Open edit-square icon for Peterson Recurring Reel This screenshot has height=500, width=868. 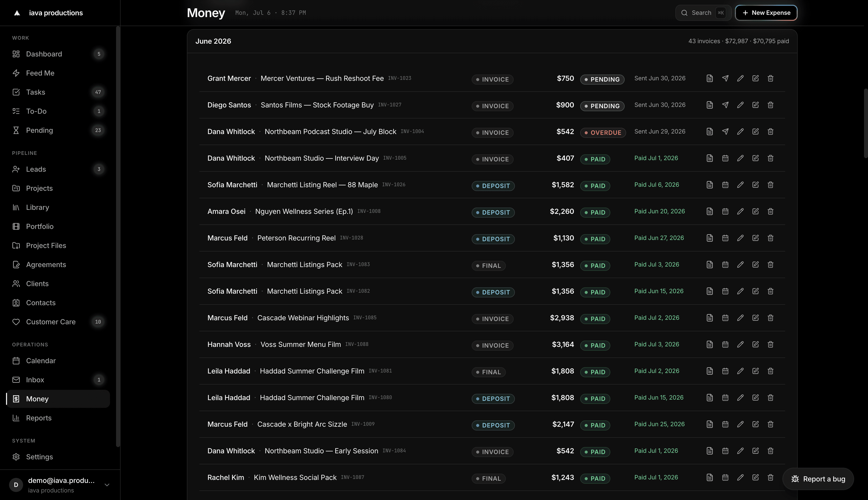pos(755,238)
